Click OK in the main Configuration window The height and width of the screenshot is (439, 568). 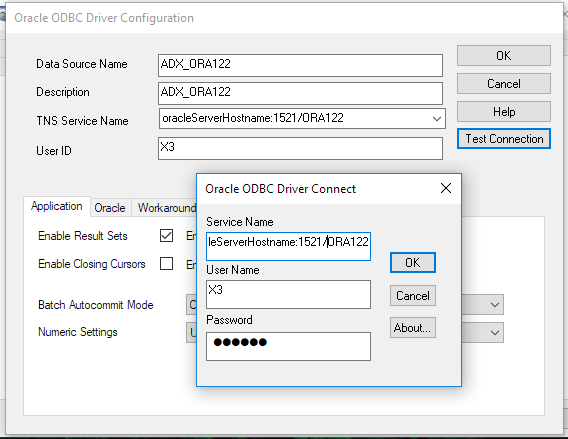[504, 56]
